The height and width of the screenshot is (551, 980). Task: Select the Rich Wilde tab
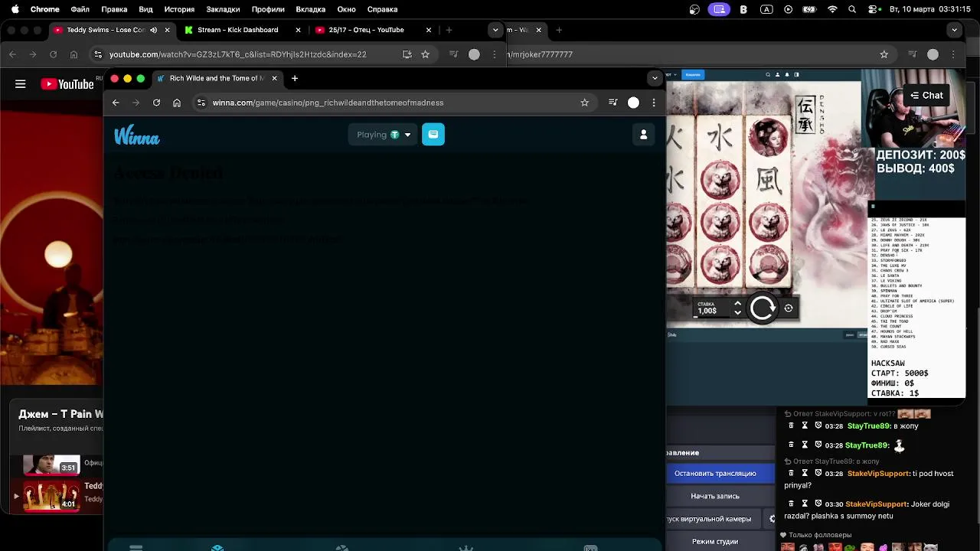coord(217,78)
